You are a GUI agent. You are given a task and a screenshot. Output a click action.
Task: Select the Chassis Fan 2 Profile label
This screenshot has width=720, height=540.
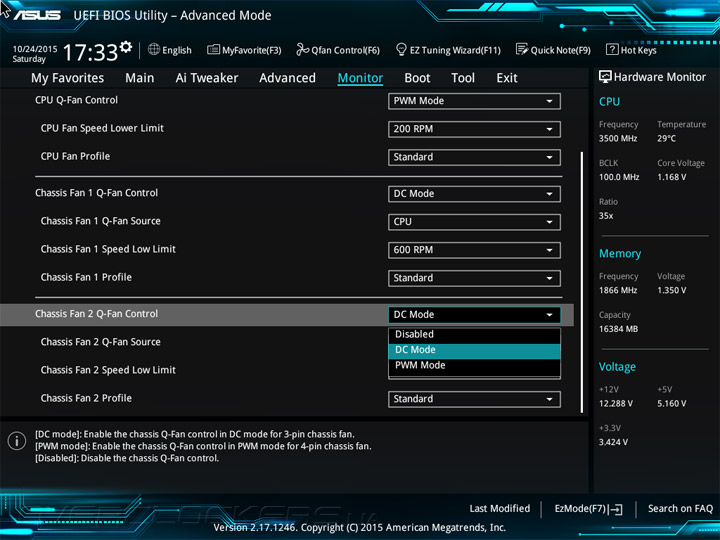[86, 398]
